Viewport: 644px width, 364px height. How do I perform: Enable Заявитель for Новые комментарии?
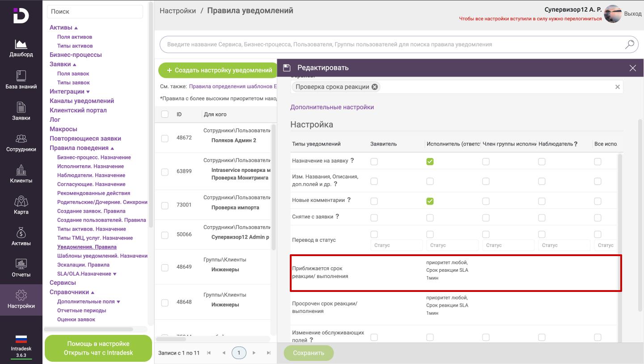point(374,201)
